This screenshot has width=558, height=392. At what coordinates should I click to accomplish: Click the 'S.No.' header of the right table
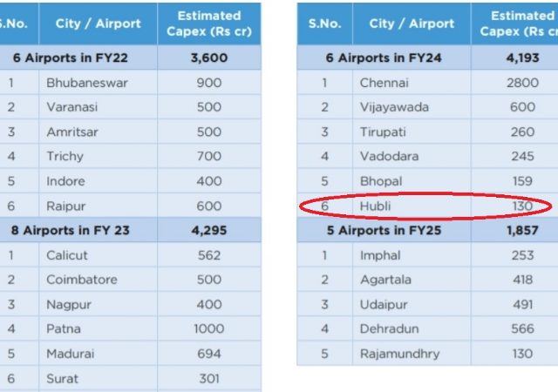tap(324, 24)
